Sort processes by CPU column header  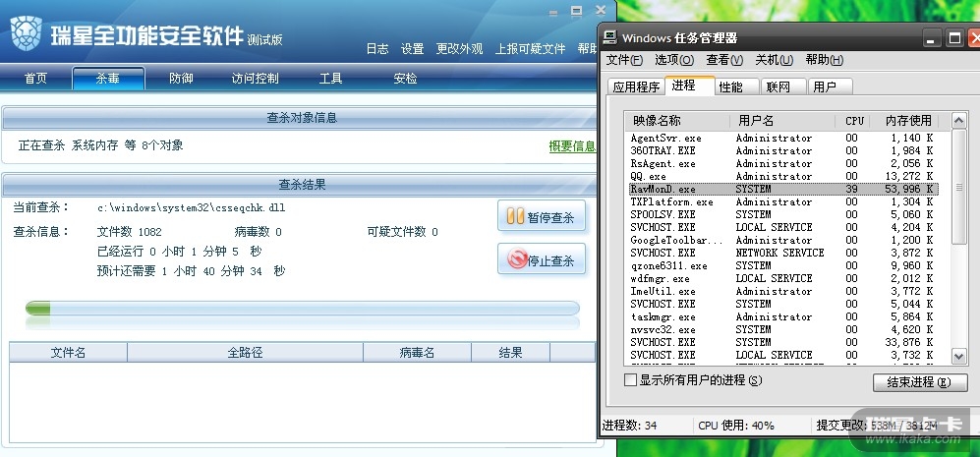853,121
